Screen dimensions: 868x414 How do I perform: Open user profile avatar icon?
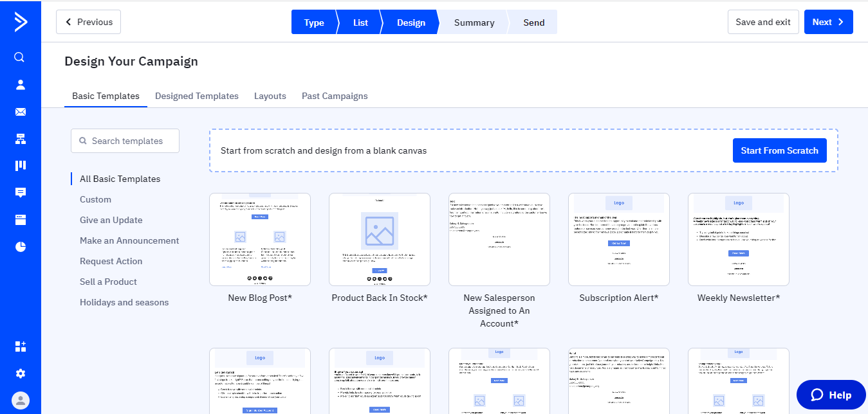pyautogui.click(x=21, y=401)
